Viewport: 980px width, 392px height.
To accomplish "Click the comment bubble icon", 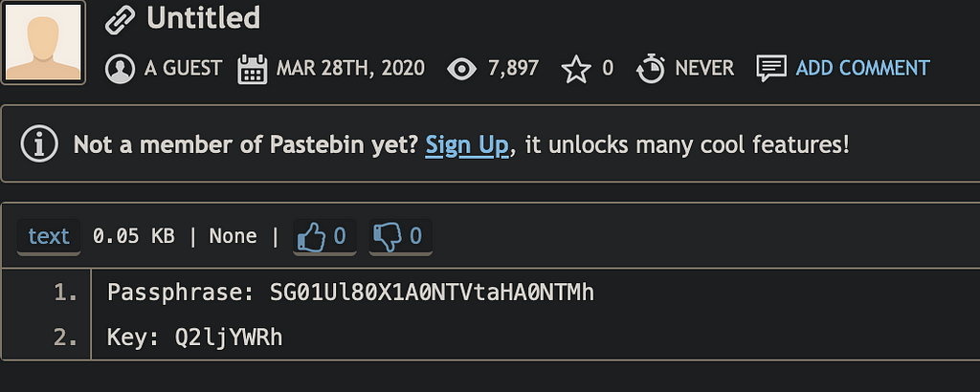I will 771,69.
